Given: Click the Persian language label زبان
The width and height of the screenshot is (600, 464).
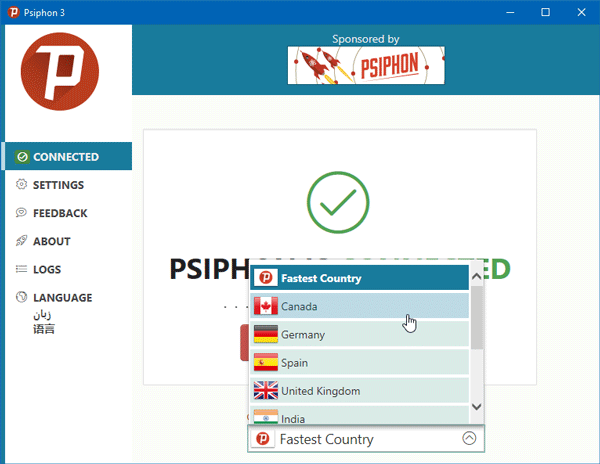Looking at the screenshot, I should click(42, 315).
